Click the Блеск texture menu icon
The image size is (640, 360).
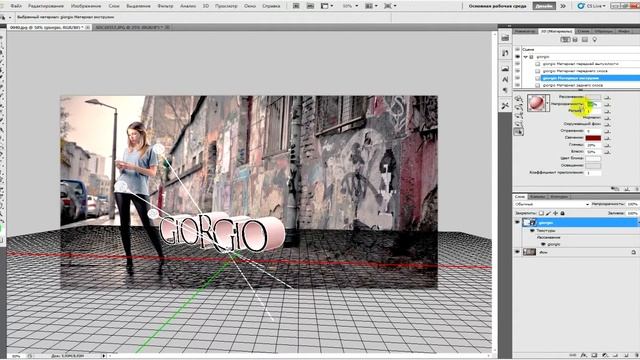tap(607, 152)
